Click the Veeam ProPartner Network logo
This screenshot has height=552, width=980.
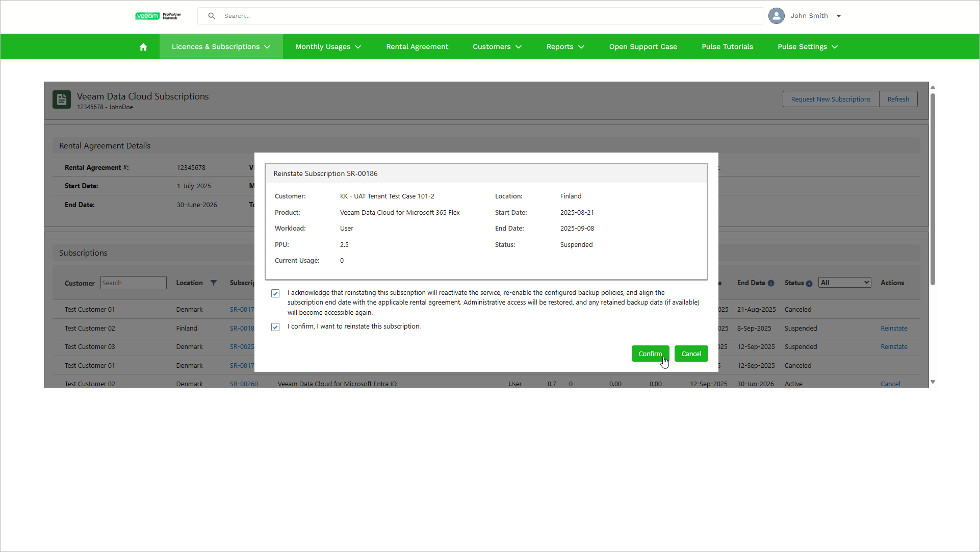[158, 16]
